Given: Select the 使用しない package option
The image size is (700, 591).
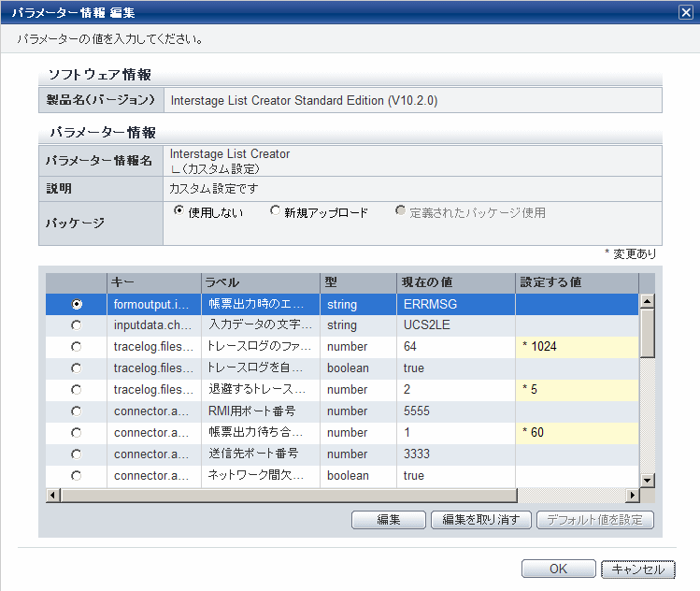Looking at the screenshot, I should click(x=179, y=210).
